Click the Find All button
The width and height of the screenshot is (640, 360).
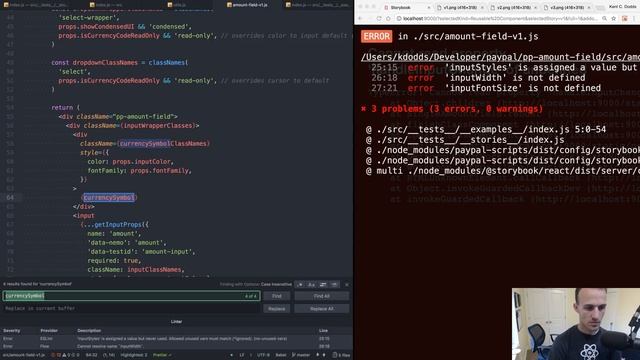322,296
